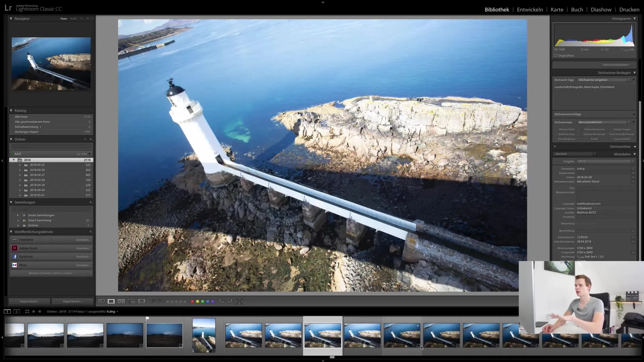Open metadata Standard view dropdown
644x362 pixels.
(575, 154)
